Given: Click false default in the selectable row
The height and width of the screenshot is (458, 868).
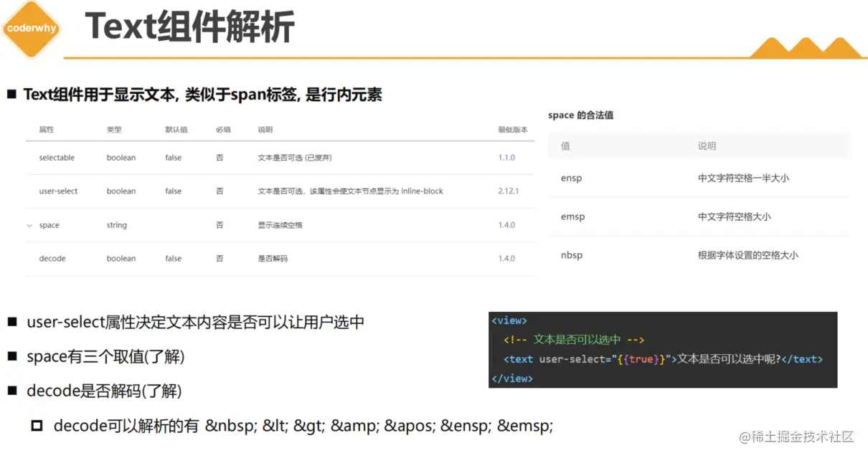Looking at the screenshot, I should (x=174, y=158).
